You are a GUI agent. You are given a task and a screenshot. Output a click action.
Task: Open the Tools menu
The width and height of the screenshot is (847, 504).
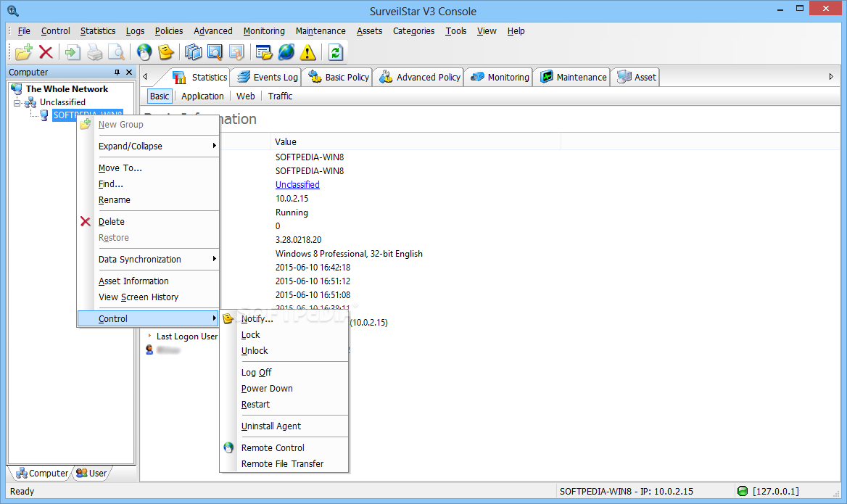coord(456,30)
